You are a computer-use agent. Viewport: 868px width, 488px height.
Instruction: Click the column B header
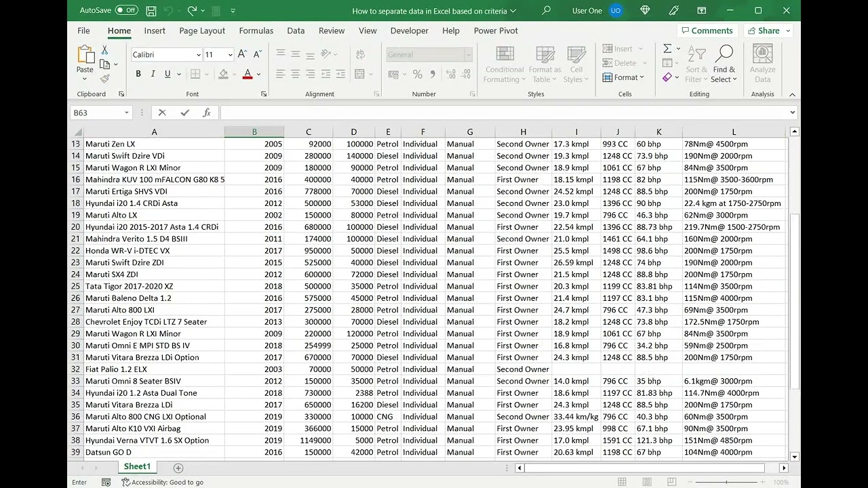[x=254, y=132]
